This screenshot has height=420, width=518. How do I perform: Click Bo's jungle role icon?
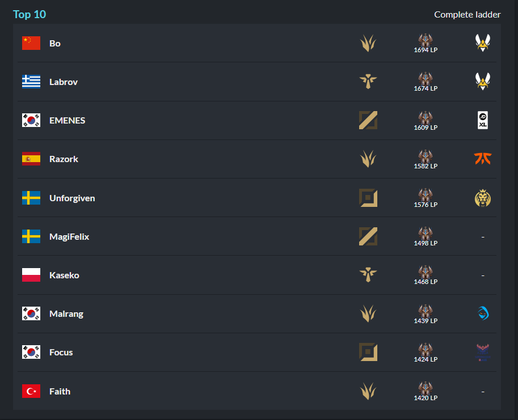pos(368,43)
